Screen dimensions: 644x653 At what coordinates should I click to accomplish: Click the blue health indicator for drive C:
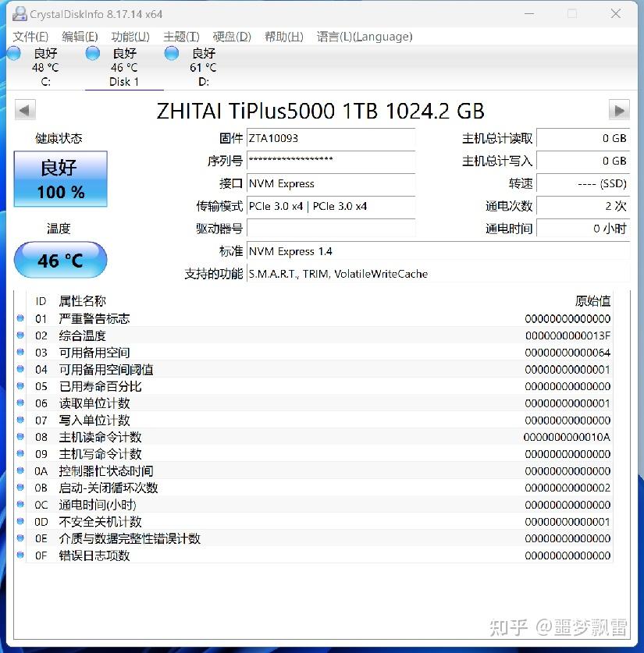pyautogui.click(x=14, y=53)
